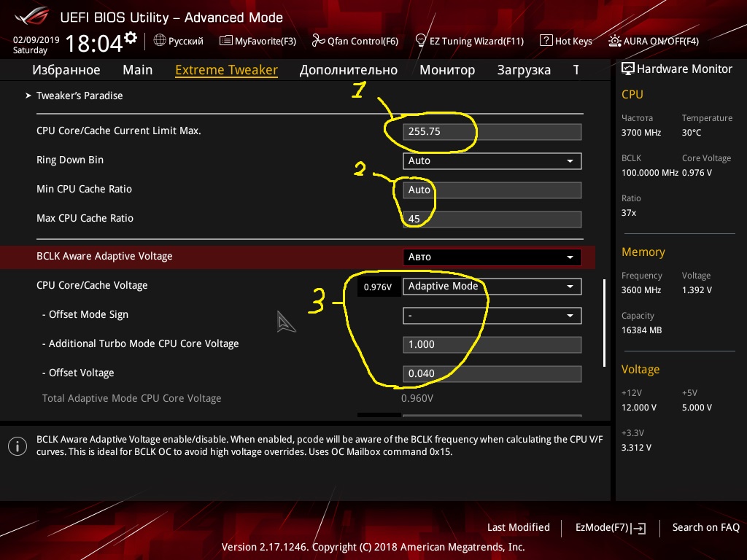Open the Дополнительно tab
The width and height of the screenshot is (747, 560).
348,70
